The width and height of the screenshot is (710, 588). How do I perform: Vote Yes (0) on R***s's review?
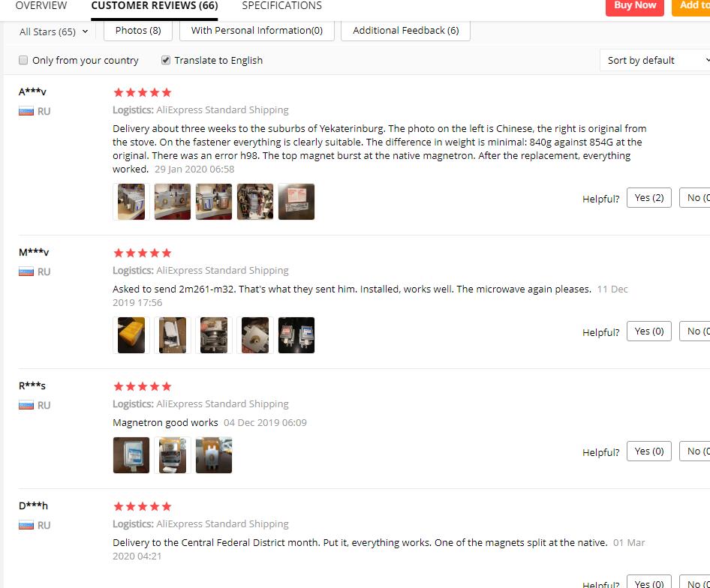(649, 451)
